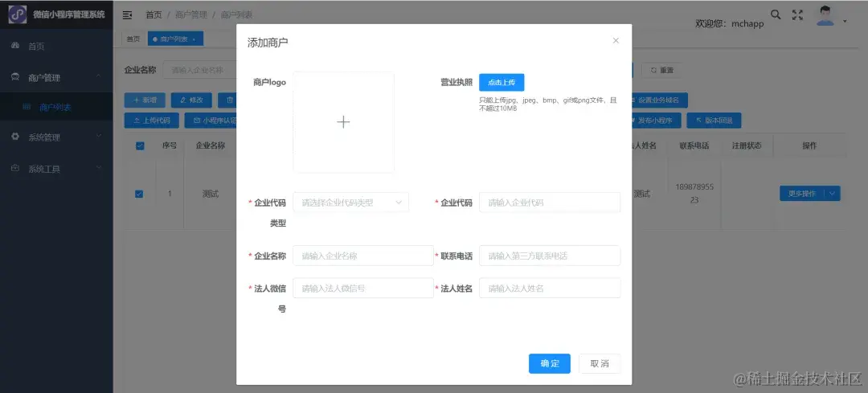Click the 新增 button in the toolbar

pyautogui.click(x=145, y=100)
